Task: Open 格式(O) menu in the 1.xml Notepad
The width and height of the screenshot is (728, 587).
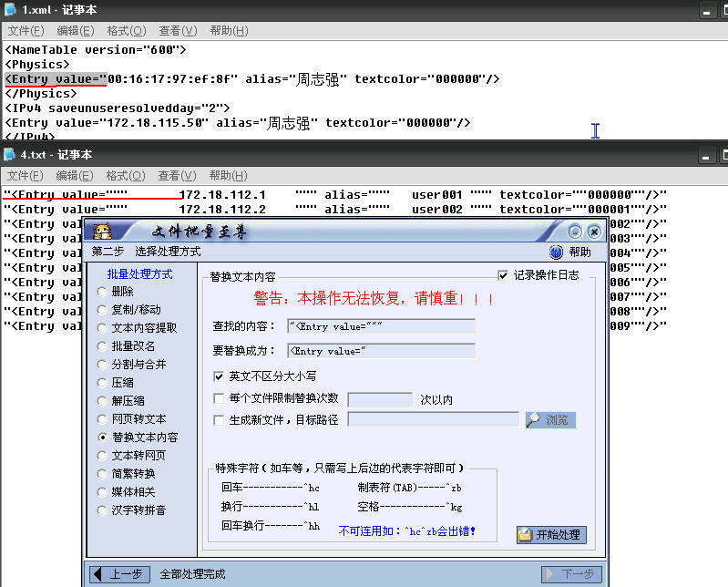Action: point(127,31)
